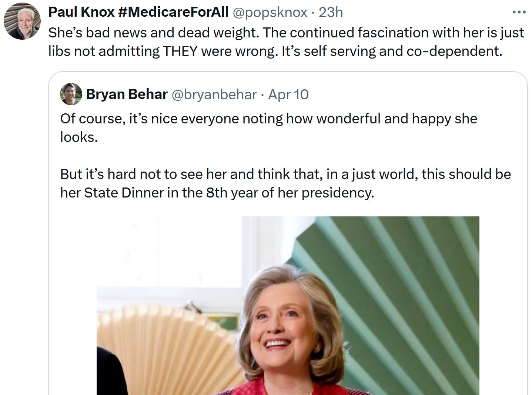532x395 pixels.
Task: Open the tweet's three-dot more options menu
Action: [519, 13]
